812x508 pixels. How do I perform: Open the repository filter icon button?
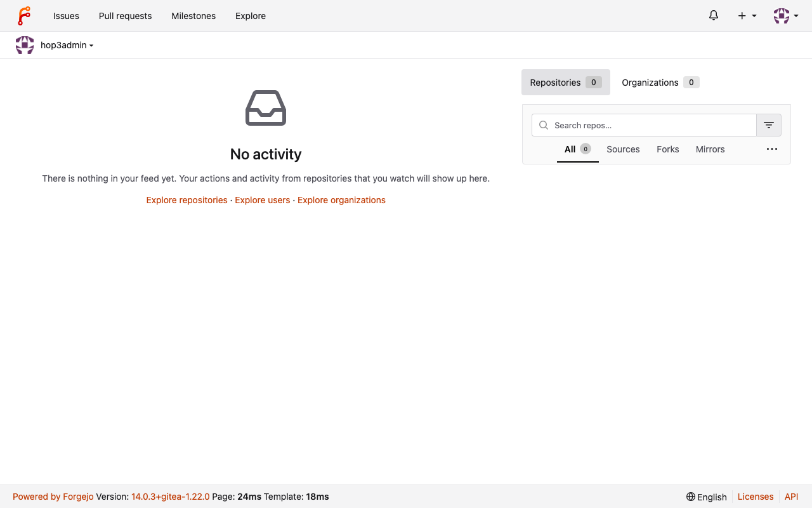pos(769,125)
